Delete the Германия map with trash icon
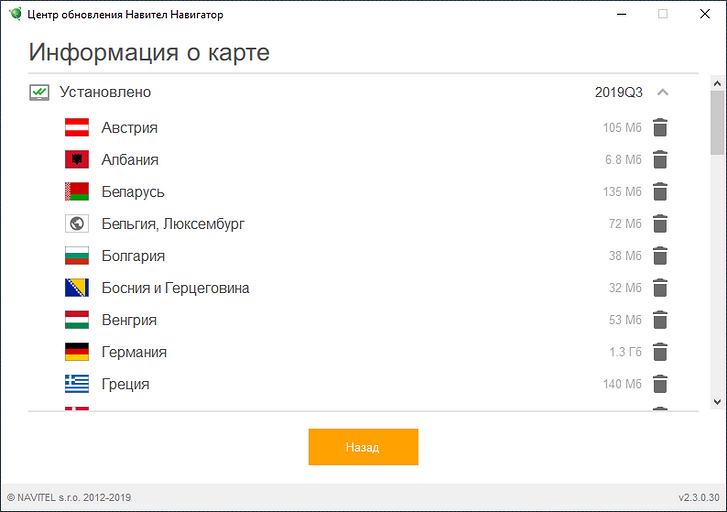Image resolution: width=727 pixels, height=512 pixels. pos(660,352)
